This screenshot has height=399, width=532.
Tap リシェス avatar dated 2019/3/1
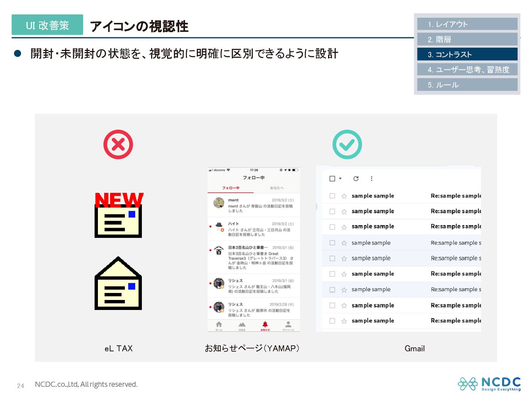pyautogui.click(x=219, y=283)
